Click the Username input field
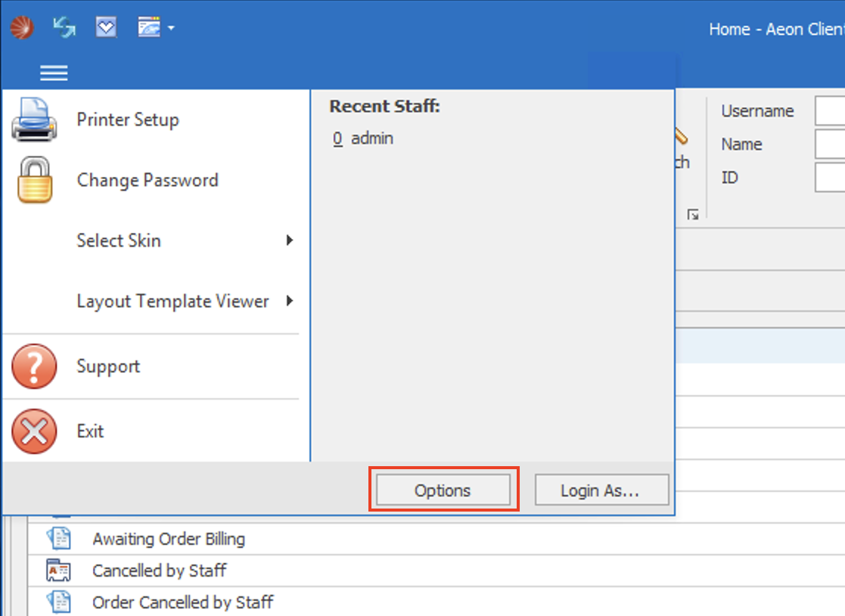Image resolution: width=845 pixels, height=616 pixels. tap(829, 111)
